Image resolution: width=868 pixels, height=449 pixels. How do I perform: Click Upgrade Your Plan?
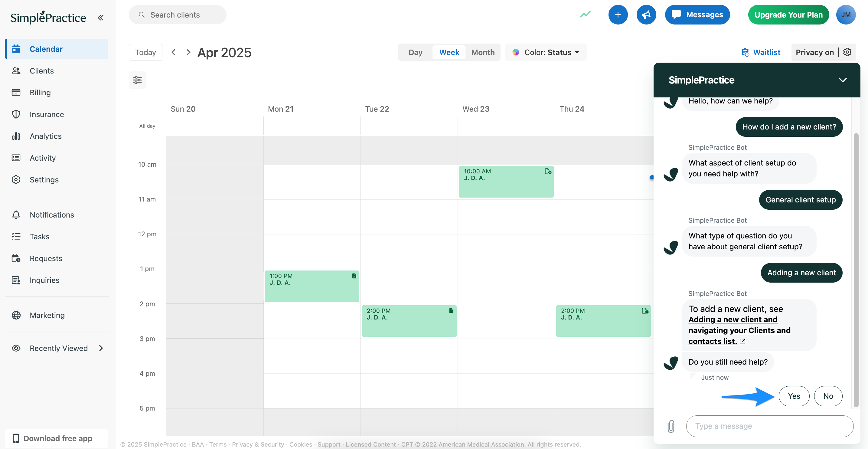pos(788,15)
